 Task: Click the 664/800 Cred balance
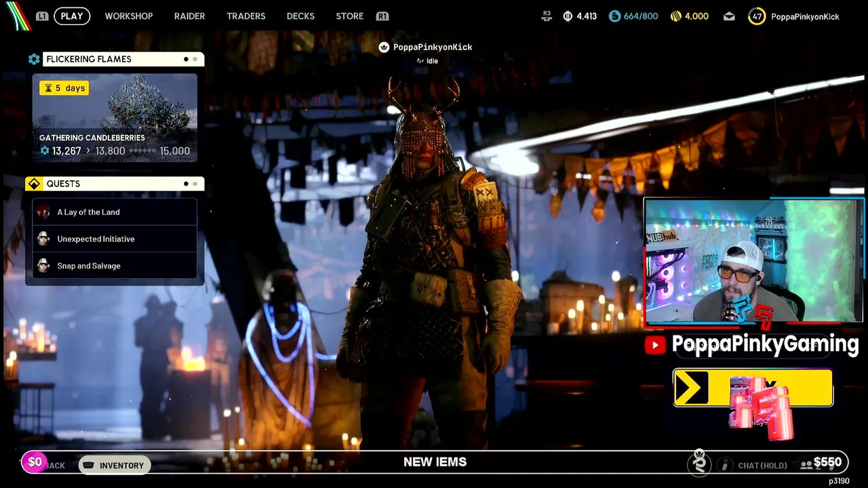(641, 16)
